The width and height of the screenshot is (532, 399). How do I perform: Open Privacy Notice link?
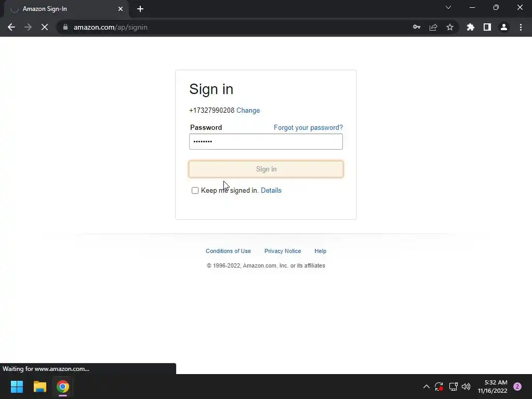[283, 251]
